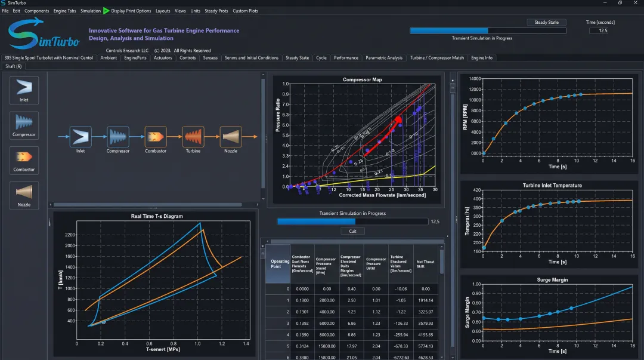Open the Simulation menu
Viewport: 644px width, 360px height.
click(91, 11)
